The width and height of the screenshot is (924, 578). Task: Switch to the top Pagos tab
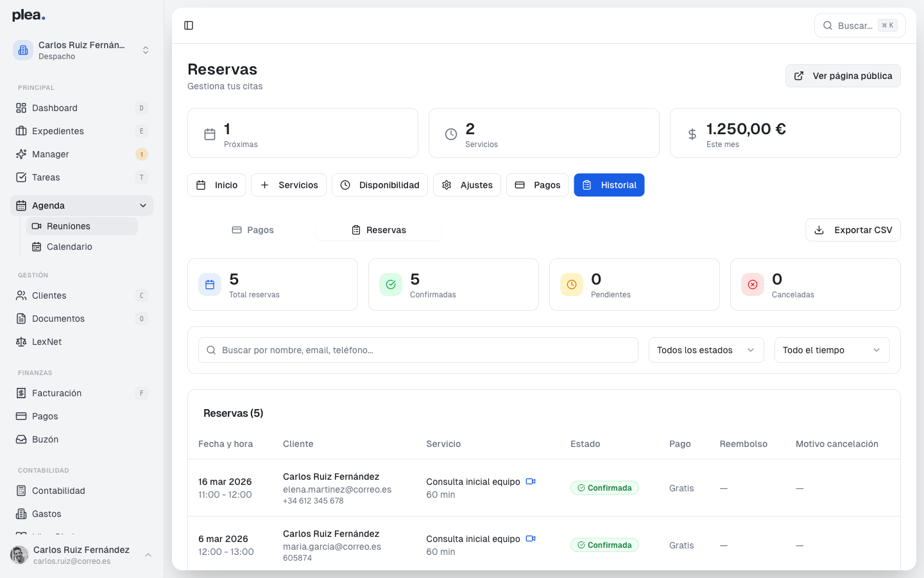click(538, 185)
